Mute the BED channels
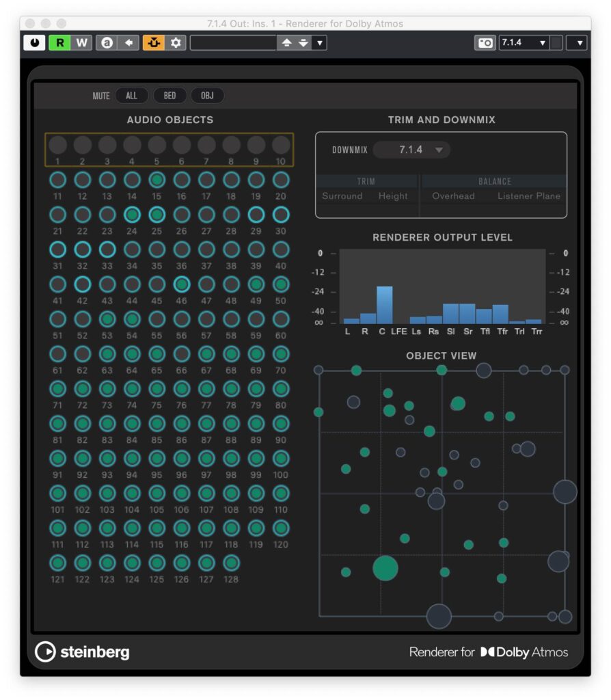This screenshot has height=700, width=611. 169,96
